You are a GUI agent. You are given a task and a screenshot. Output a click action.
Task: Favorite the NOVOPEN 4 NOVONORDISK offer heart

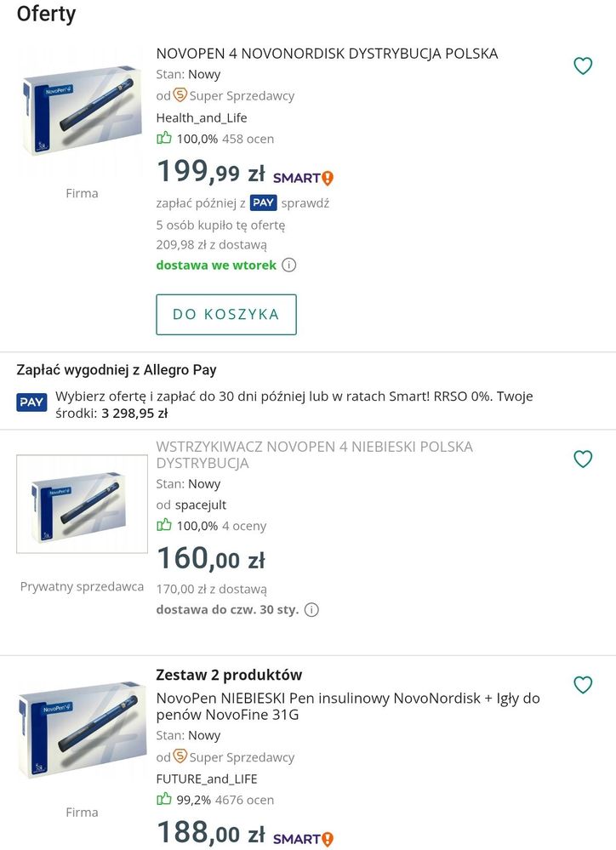coord(583,66)
